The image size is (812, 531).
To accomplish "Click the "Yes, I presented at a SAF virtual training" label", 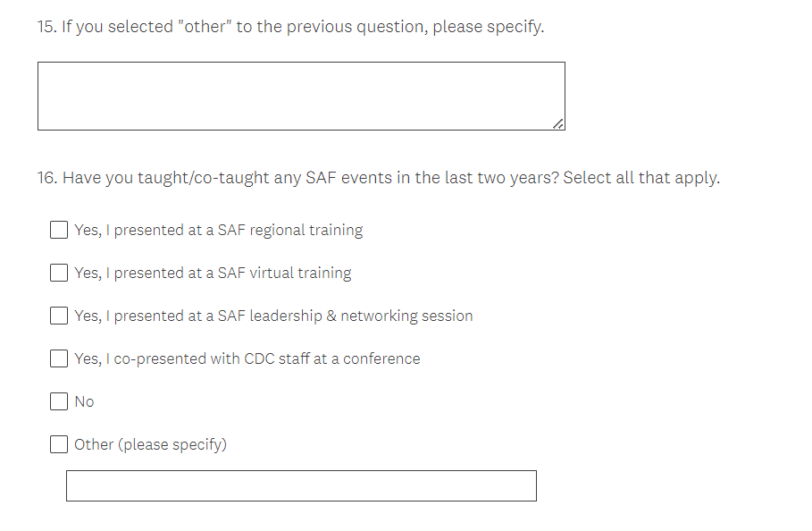I will coord(213,273).
